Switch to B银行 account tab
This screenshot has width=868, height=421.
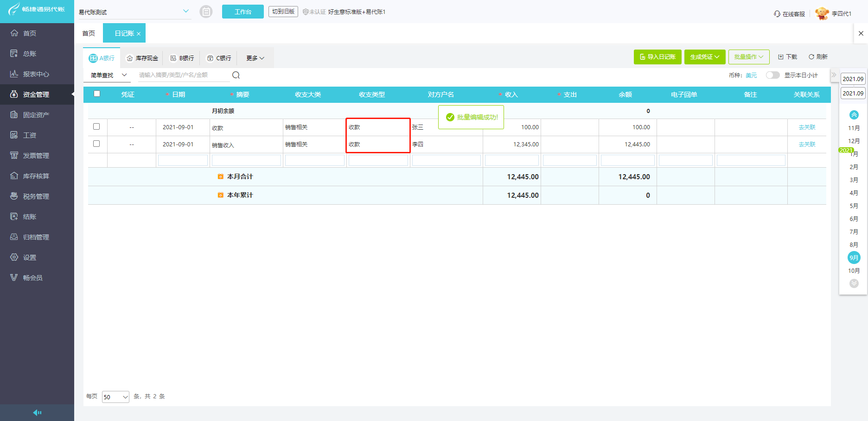click(x=182, y=58)
